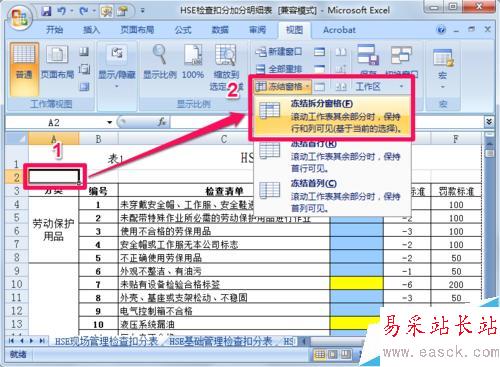Open the customize quick access toolbar arrow
The width and height of the screenshot is (500, 367).
pos(142,12)
